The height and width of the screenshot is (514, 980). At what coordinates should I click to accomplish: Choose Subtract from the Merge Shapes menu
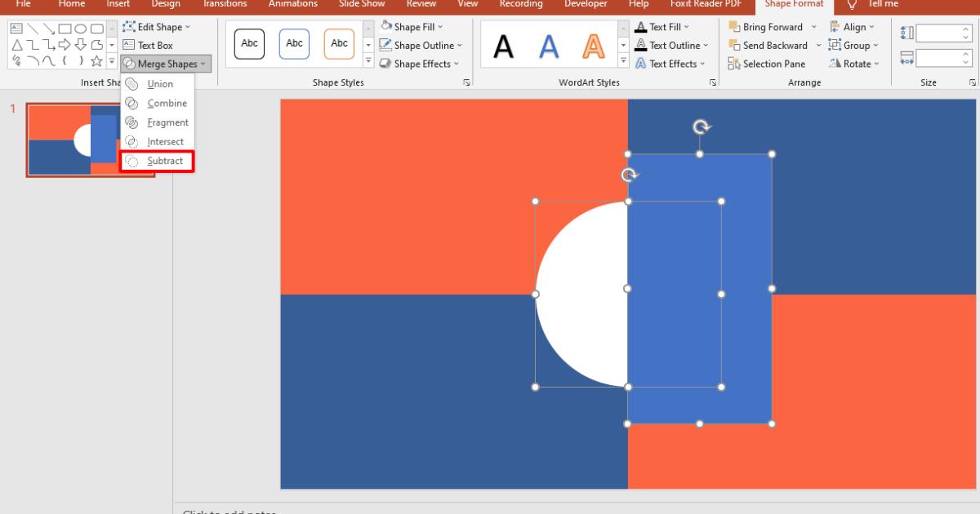pyautogui.click(x=159, y=160)
